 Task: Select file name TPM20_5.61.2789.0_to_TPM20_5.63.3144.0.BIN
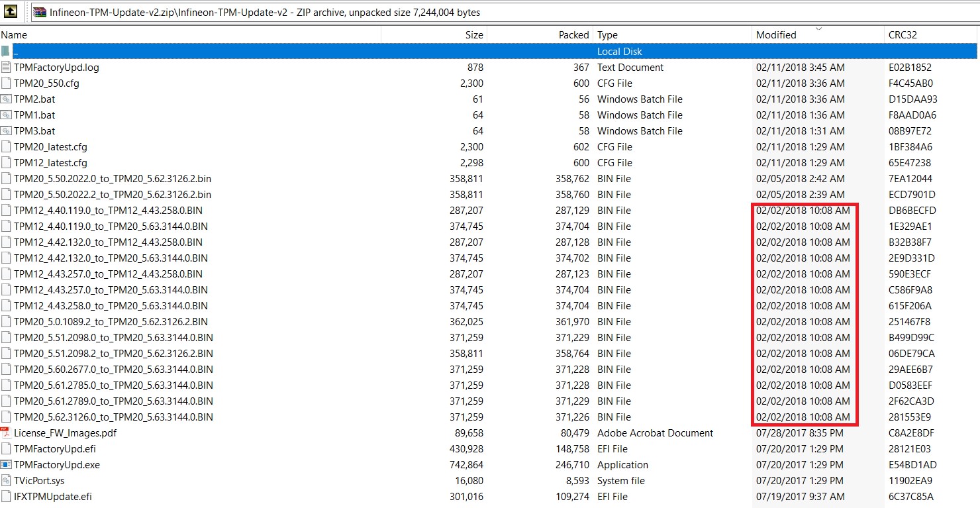click(x=113, y=401)
